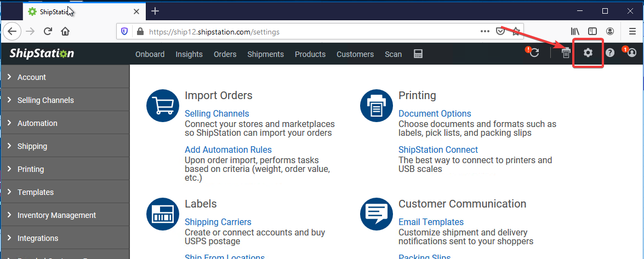644x259 pixels.
Task: Click the tracking protection shield icon
Action: (125, 32)
